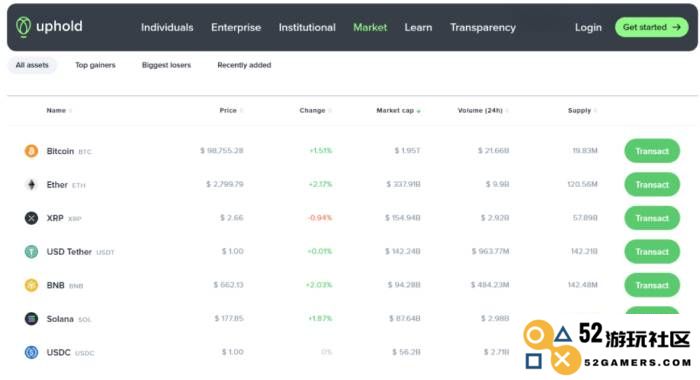Open the Solana asset name

[x=60, y=319]
